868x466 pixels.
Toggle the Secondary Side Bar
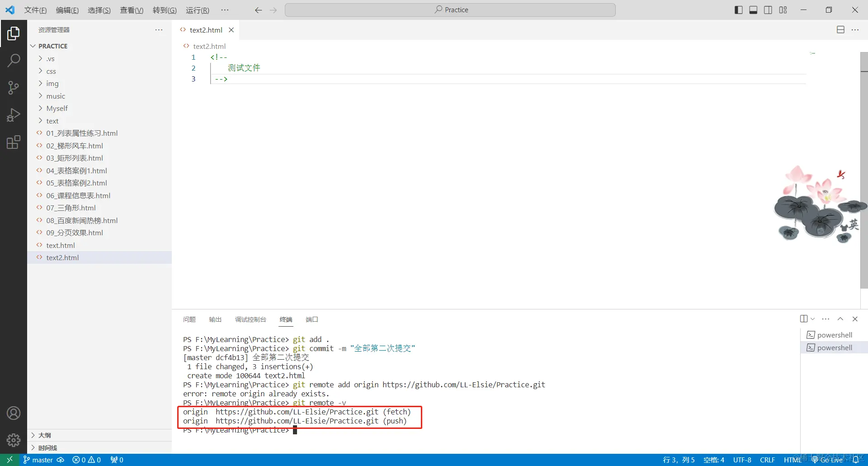point(768,10)
